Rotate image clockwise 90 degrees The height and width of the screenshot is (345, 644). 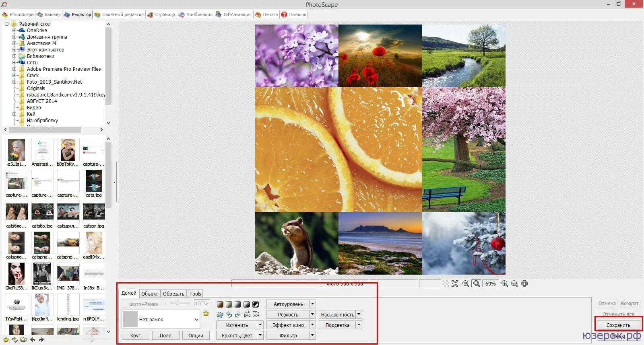point(238,314)
